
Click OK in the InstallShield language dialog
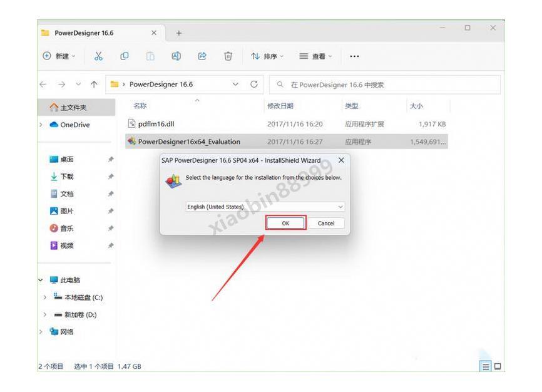tap(285, 223)
